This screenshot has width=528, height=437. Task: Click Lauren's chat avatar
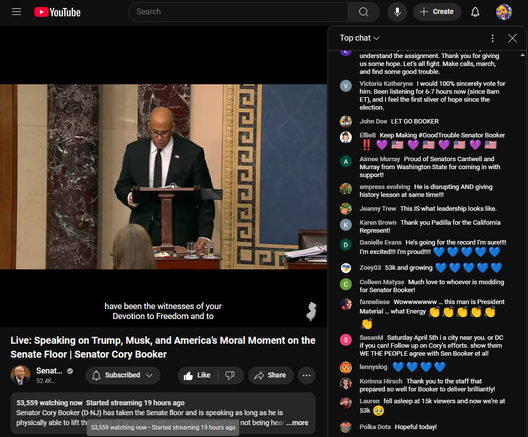click(346, 403)
